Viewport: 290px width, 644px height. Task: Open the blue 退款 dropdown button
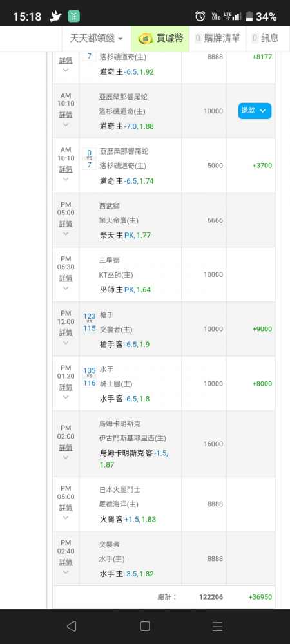(255, 111)
